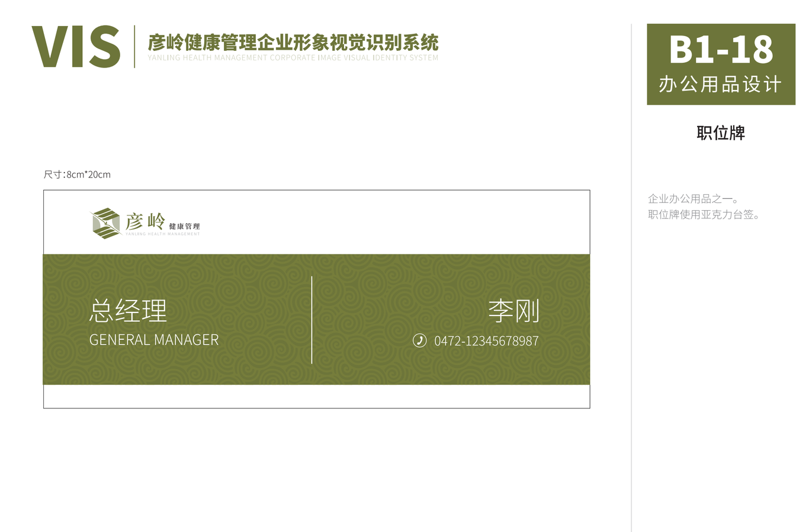Click the 总经理 job title on the nameplate
Screen dimensions: 809x532
click(x=128, y=311)
